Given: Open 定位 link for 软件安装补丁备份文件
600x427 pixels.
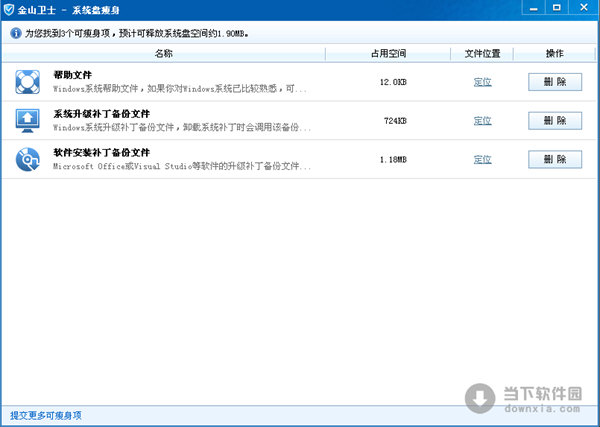Looking at the screenshot, I should (482, 159).
